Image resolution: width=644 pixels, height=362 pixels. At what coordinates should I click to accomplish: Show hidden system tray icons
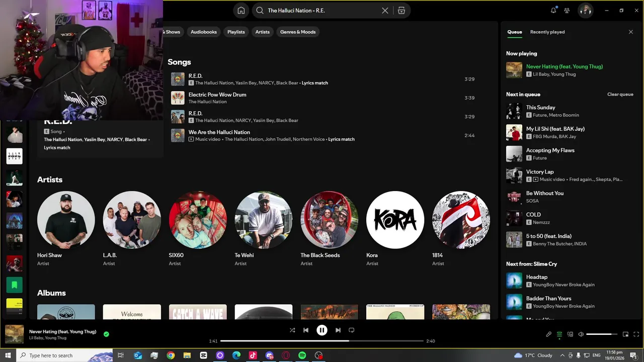point(562,355)
